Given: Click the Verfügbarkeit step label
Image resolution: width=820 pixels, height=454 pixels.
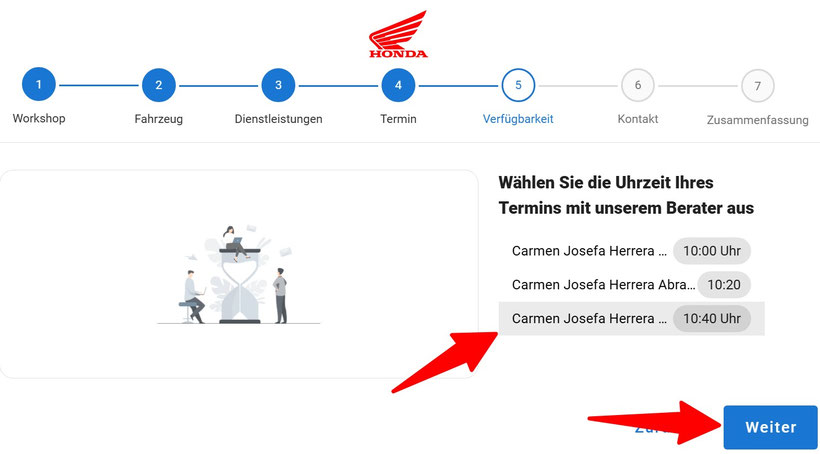Looking at the screenshot, I should 518,119.
